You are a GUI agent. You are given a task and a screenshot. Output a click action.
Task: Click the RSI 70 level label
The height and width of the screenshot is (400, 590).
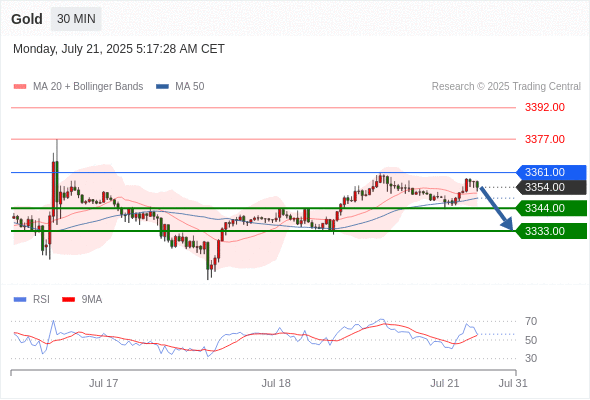click(x=531, y=321)
